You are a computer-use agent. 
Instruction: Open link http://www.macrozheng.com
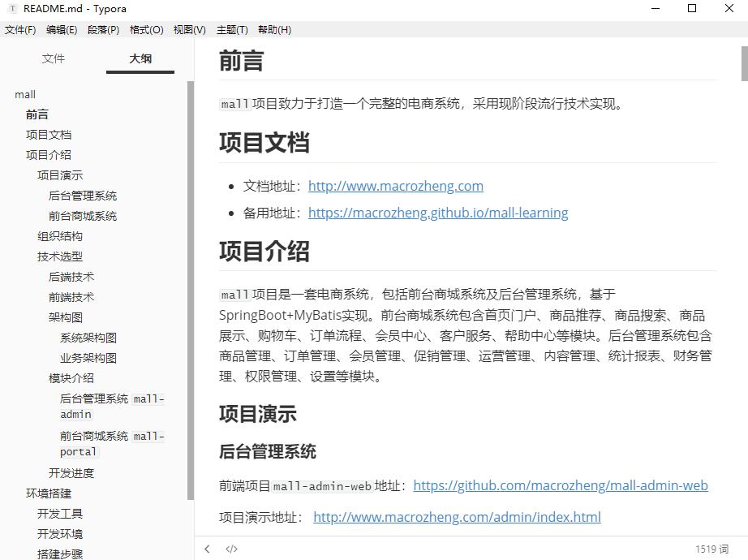(x=395, y=186)
